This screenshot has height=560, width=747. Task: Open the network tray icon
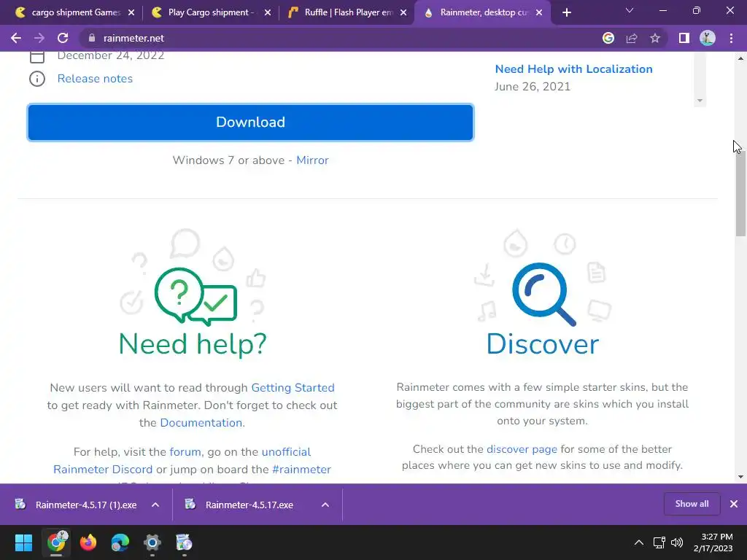659,542
